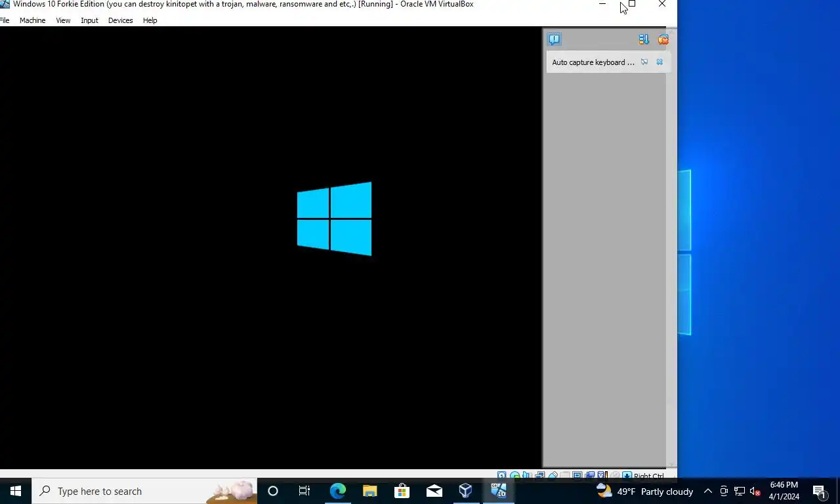Maximize the VirtualBox VM window
Image resolution: width=840 pixels, height=504 pixels.
pyautogui.click(x=632, y=4)
